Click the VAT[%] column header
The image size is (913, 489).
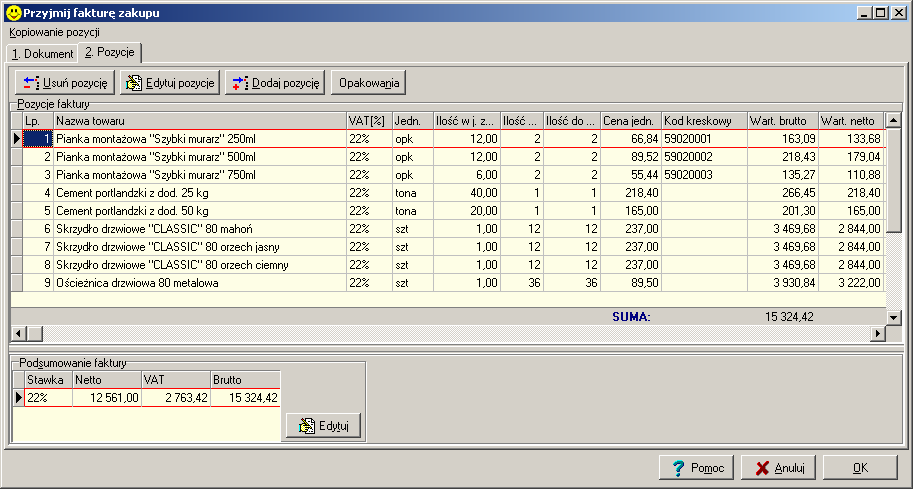pos(370,121)
